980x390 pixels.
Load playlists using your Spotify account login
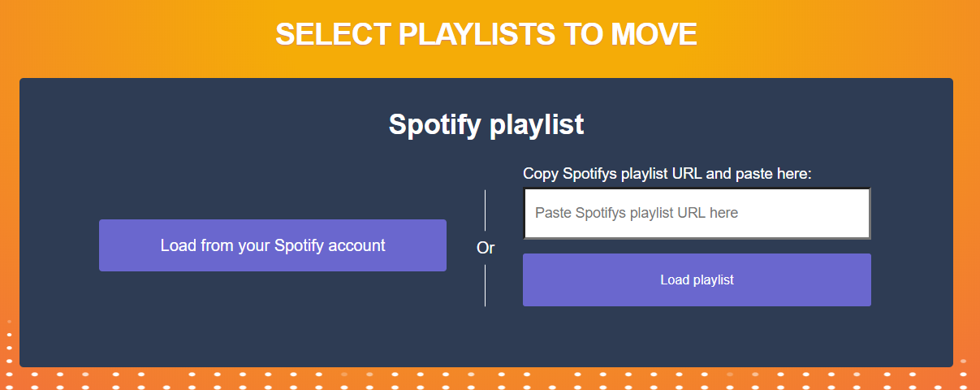[x=273, y=245]
